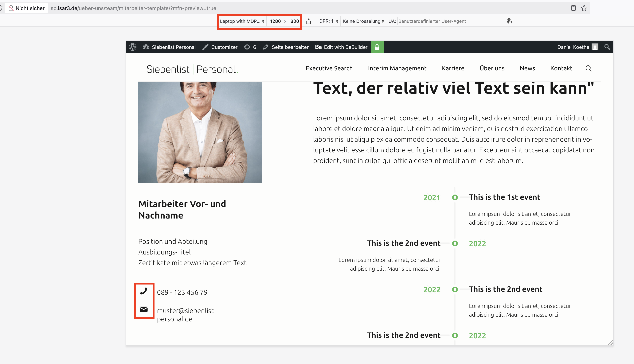The width and height of the screenshot is (634, 364).
Task: Click the user-agent input field
Action: pyautogui.click(x=448, y=21)
